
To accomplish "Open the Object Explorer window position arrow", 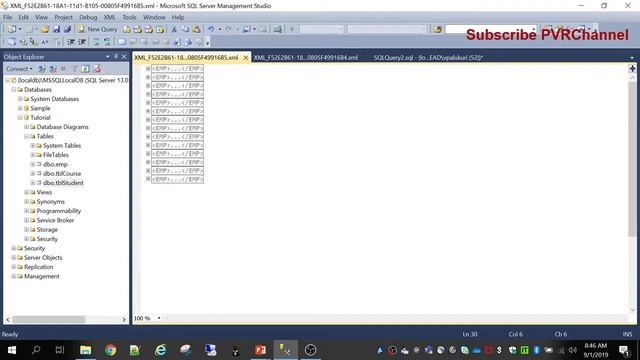I will (x=108, y=57).
